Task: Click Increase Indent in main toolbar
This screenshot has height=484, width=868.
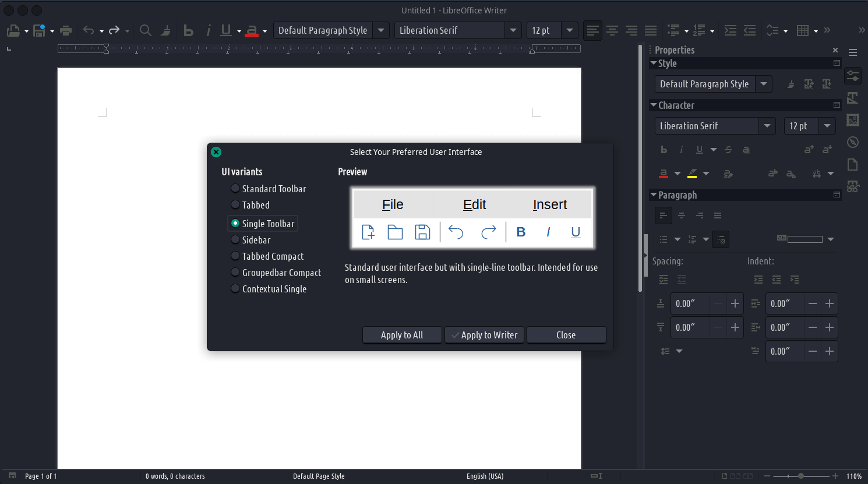Action: coord(731,30)
